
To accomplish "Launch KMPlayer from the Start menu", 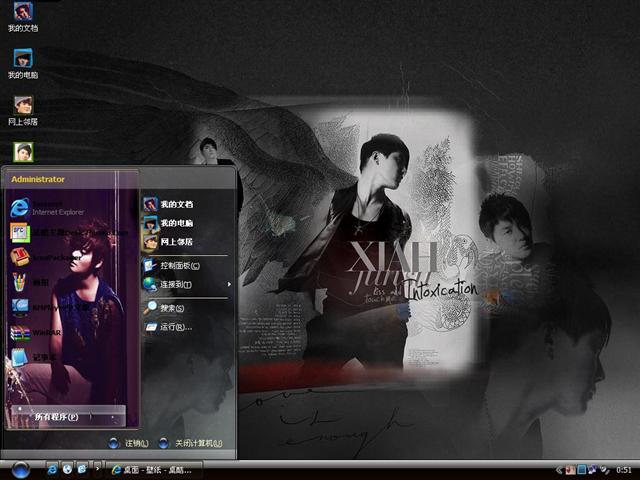I will (x=49, y=307).
